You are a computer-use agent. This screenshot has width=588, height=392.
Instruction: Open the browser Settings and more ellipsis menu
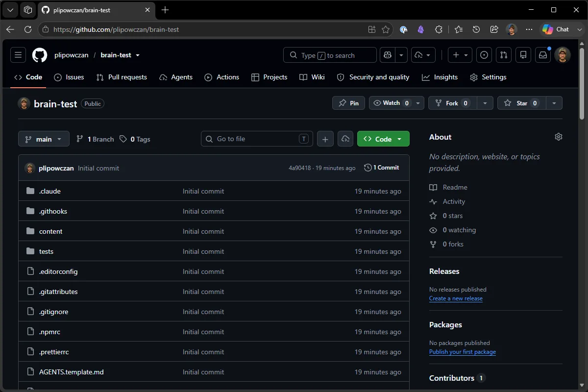coord(529,29)
